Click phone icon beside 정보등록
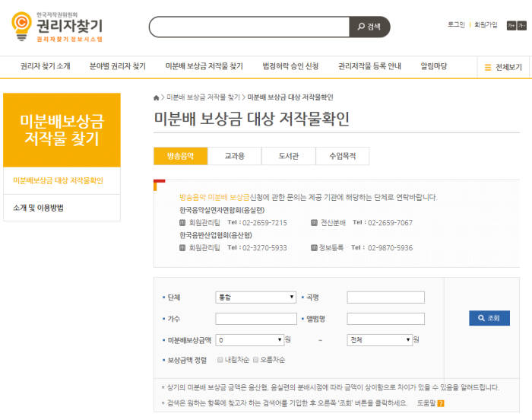This screenshot has height=420, width=532. pos(314,248)
